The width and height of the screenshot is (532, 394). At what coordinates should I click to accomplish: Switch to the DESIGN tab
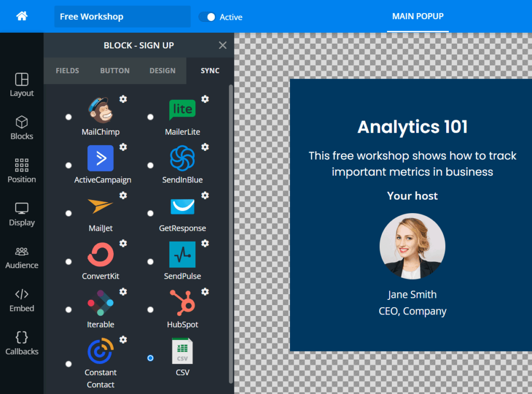click(162, 70)
